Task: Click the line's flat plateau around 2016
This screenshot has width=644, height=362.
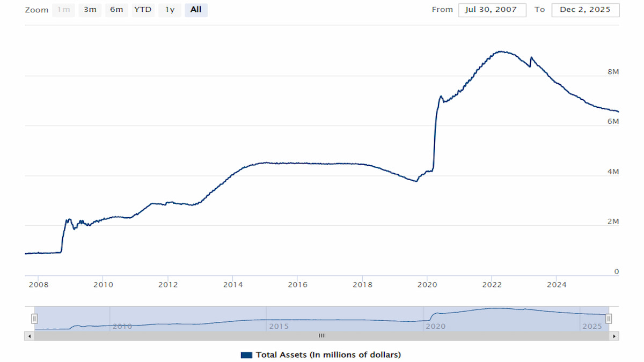Action: (x=298, y=163)
